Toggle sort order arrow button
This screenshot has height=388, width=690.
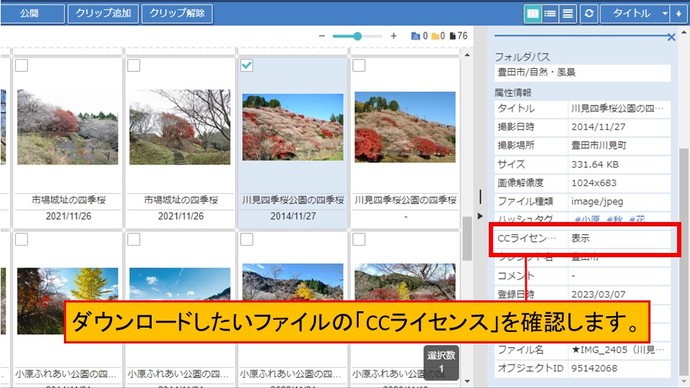pos(678,14)
